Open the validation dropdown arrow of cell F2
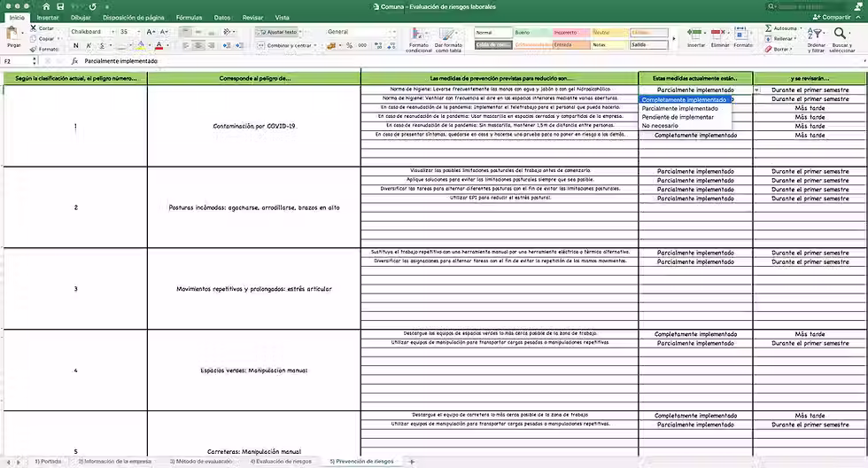Viewport: 868px width, 468px height. click(756, 90)
